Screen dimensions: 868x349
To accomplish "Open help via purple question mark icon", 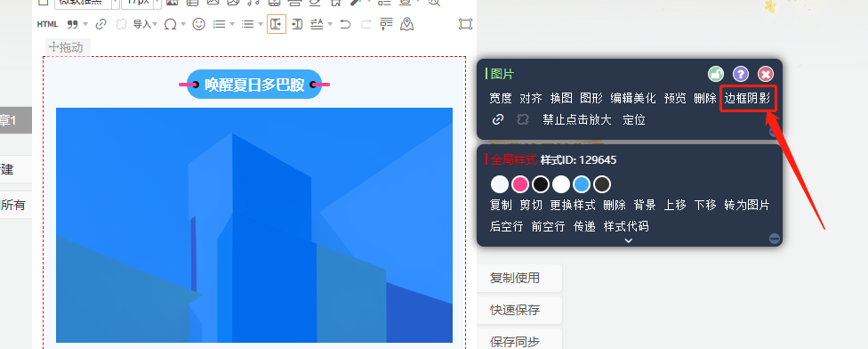I will pos(741,74).
